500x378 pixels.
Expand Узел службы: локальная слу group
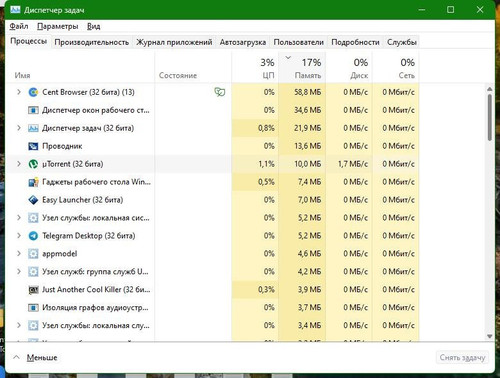[19, 326]
